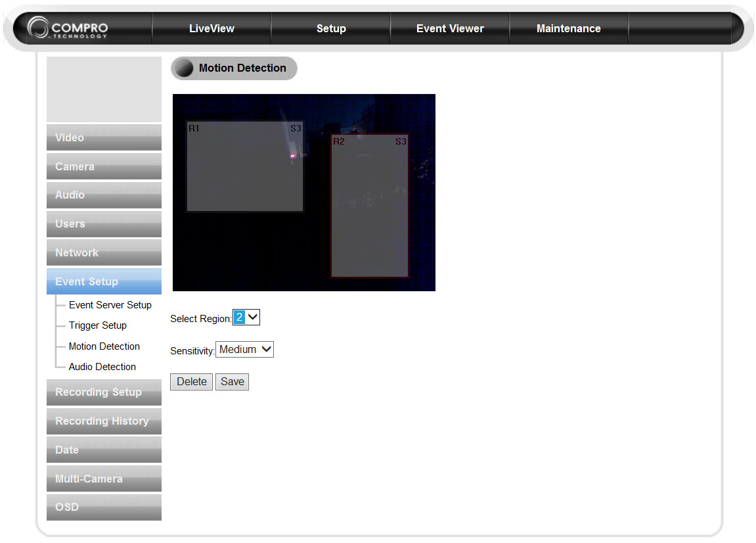756x543 pixels.
Task: Open Trigger Setup page
Action: tap(97, 325)
